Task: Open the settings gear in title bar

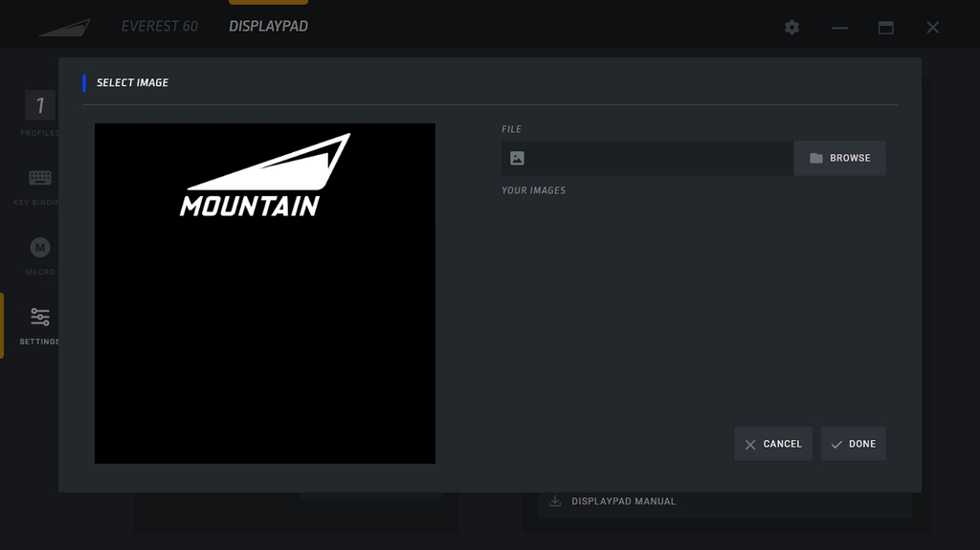Action: tap(791, 28)
